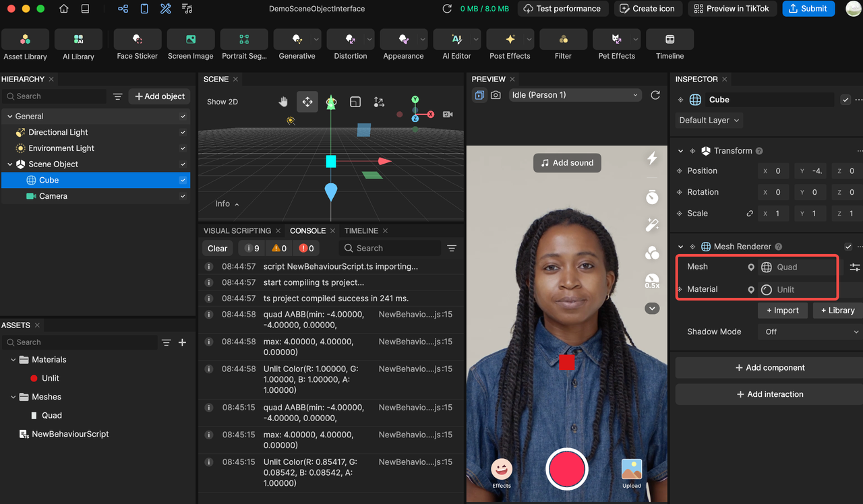Viewport: 863px width, 504px height.
Task: Toggle visibility of Cube object
Action: pyautogui.click(x=183, y=181)
